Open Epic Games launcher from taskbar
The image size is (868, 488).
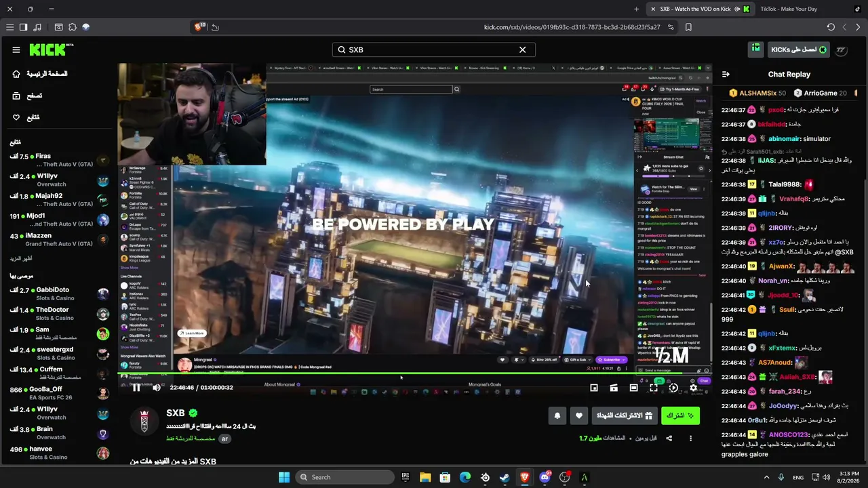(x=406, y=477)
